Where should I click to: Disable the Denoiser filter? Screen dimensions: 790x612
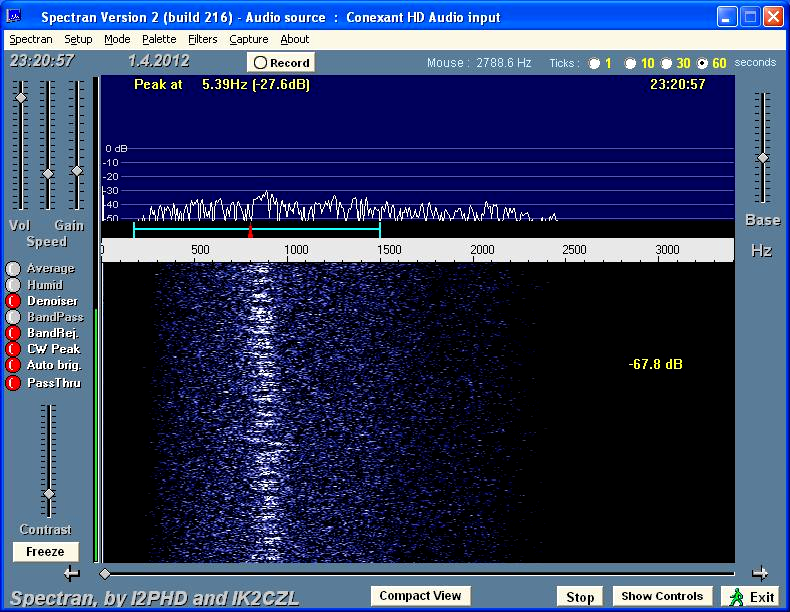click(x=13, y=301)
